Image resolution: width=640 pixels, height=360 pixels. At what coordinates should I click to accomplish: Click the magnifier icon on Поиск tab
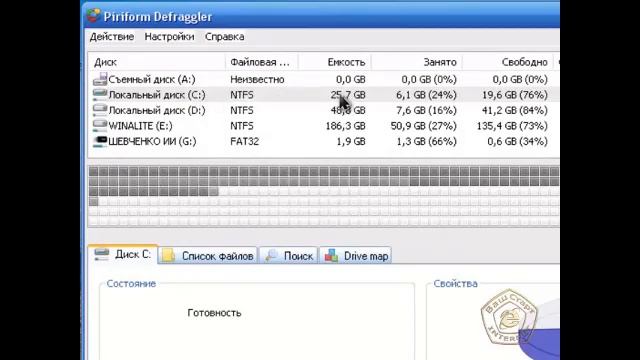point(271,256)
